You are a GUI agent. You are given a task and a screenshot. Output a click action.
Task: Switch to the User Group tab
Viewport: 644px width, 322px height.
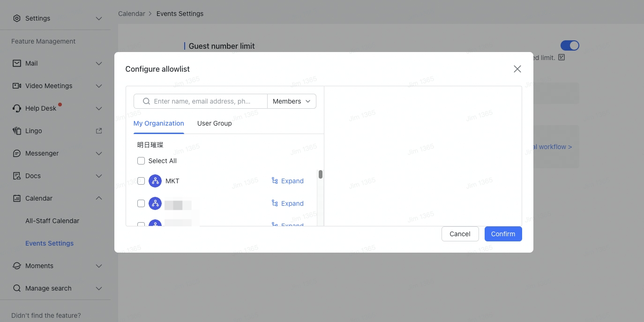[214, 123]
